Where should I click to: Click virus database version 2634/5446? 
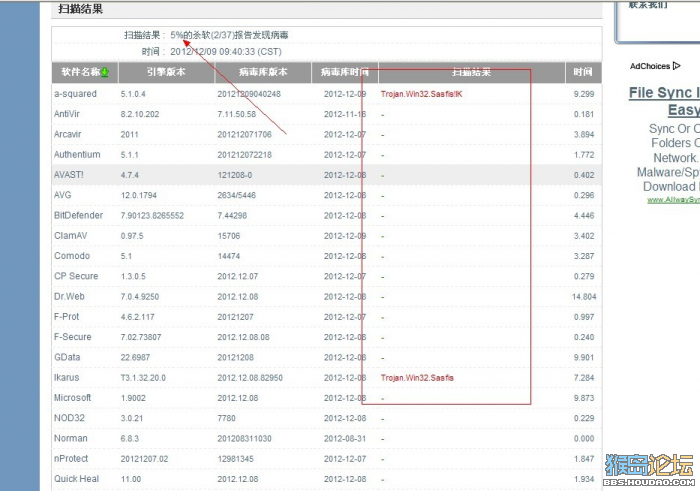237,196
